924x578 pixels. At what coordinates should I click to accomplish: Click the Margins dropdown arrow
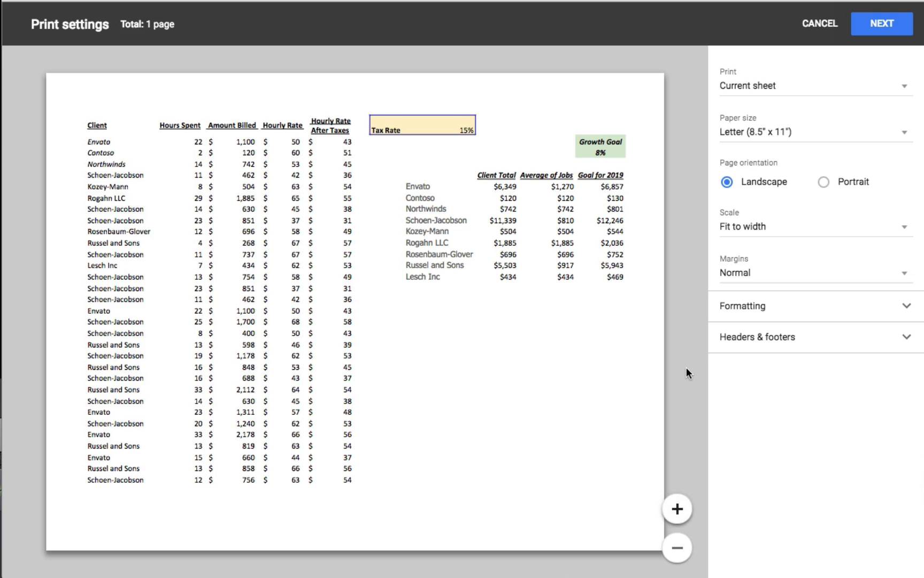pyautogui.click(x=905, y=273)
